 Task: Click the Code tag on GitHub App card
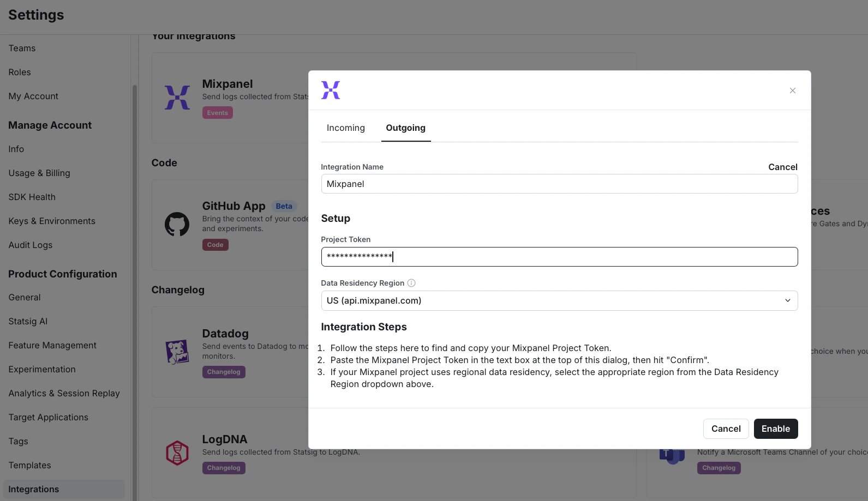point(215,245)
